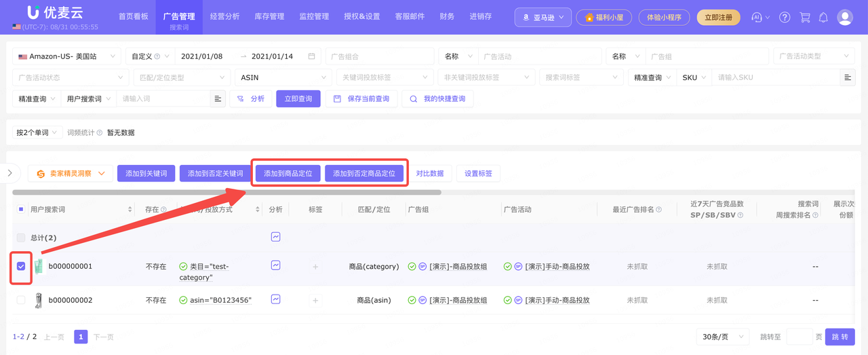Open the 广告活动状态 dropdown
The width and height of the screenshot is (868, 355).
tap(70, 77)
